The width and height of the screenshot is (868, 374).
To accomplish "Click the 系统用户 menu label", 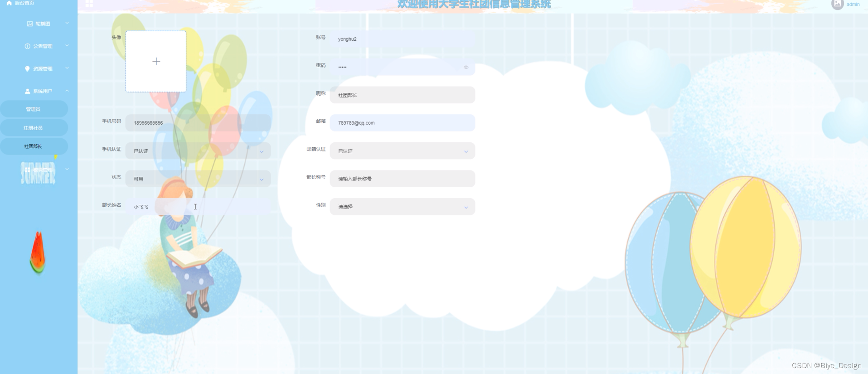I will pyautogui.click(x=43, y=91).
